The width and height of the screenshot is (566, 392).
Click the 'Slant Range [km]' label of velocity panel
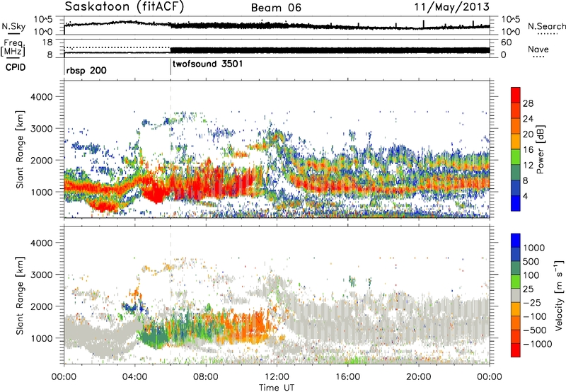pyautogui.click(x=21, y=295)
